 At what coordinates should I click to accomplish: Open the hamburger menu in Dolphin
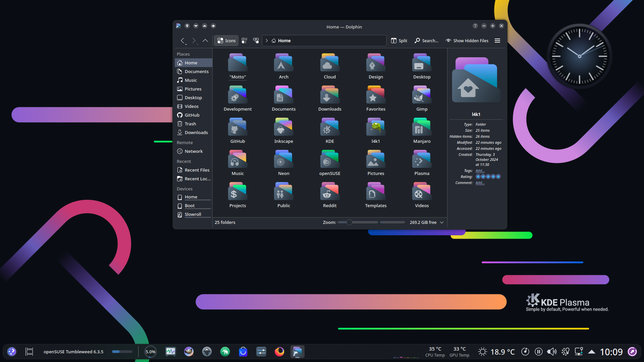point(497,41)
